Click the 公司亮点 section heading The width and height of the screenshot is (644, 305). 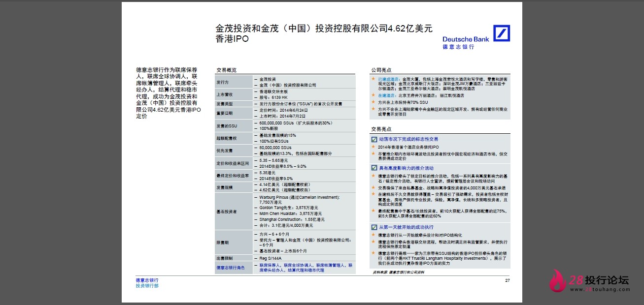coord(381,70)
